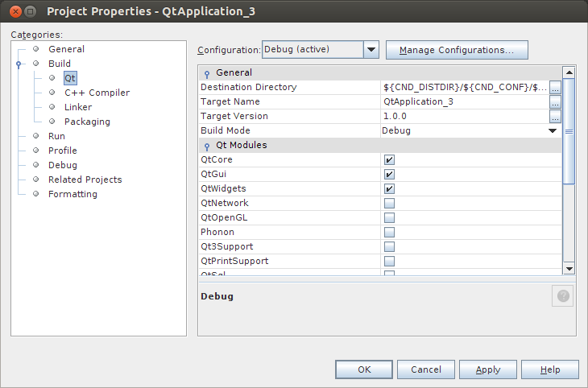588x388 pixels.
Task: Open the Configuration dropdown arrow
Action: (371, 50)
